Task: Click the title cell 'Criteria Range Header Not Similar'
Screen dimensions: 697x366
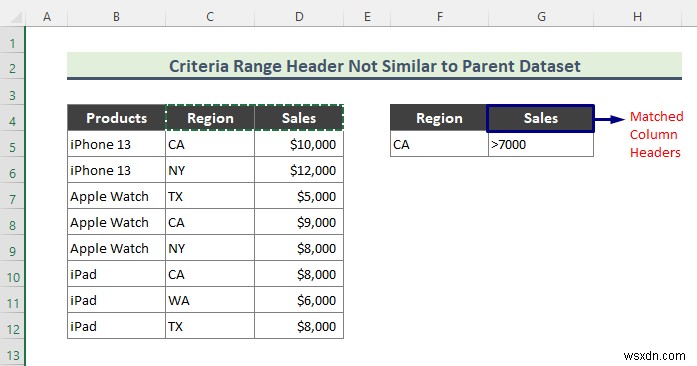Action: click(374, 66)
